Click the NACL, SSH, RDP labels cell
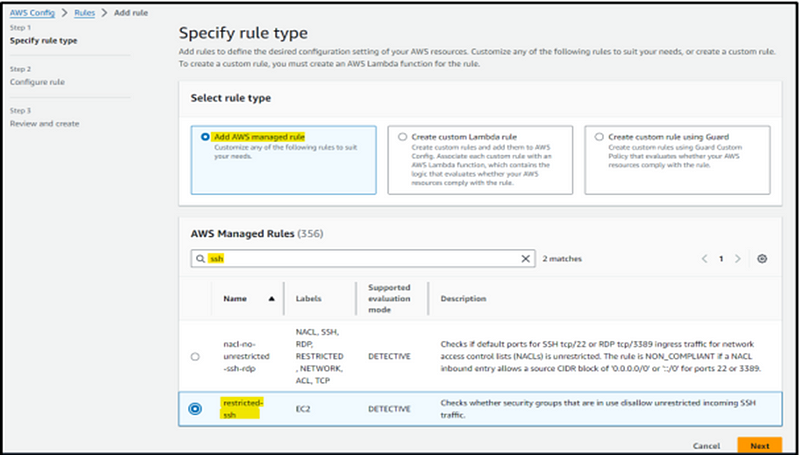Screen dimensions: 800x455 tap(319, 356)
